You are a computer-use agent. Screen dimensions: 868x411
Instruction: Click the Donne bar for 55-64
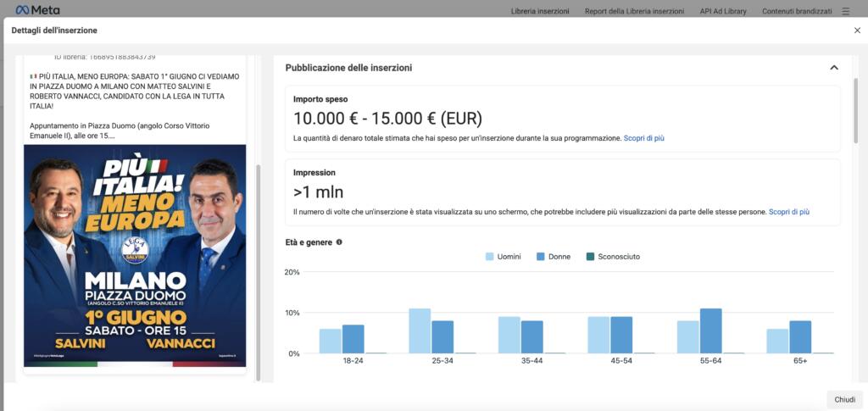pyautogui.click(x=710, y=330)
